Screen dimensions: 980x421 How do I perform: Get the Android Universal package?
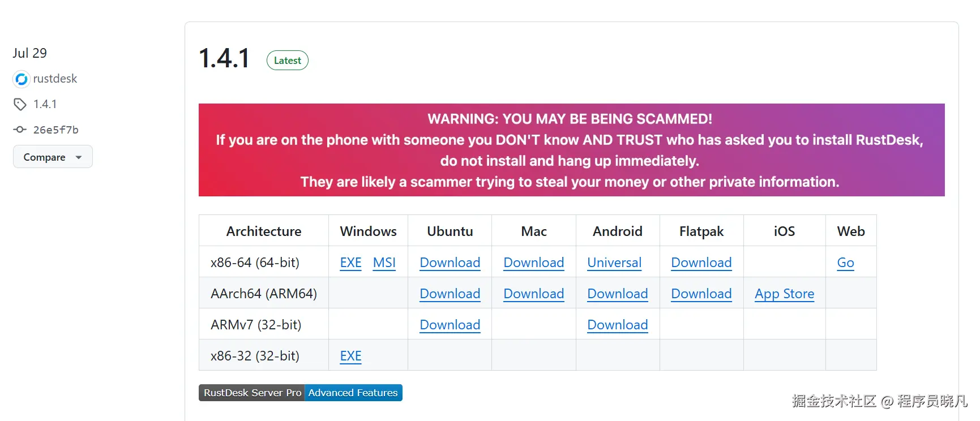614,263
